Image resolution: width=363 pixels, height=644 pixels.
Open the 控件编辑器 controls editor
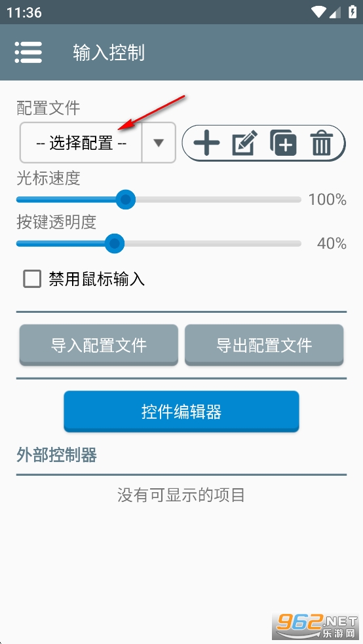click(181, 412)
